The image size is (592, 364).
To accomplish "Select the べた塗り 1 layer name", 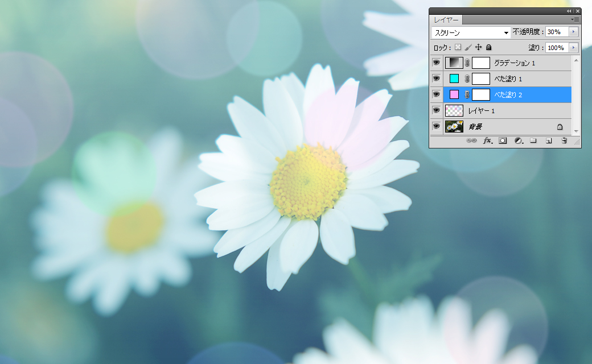I will point(508,79).
